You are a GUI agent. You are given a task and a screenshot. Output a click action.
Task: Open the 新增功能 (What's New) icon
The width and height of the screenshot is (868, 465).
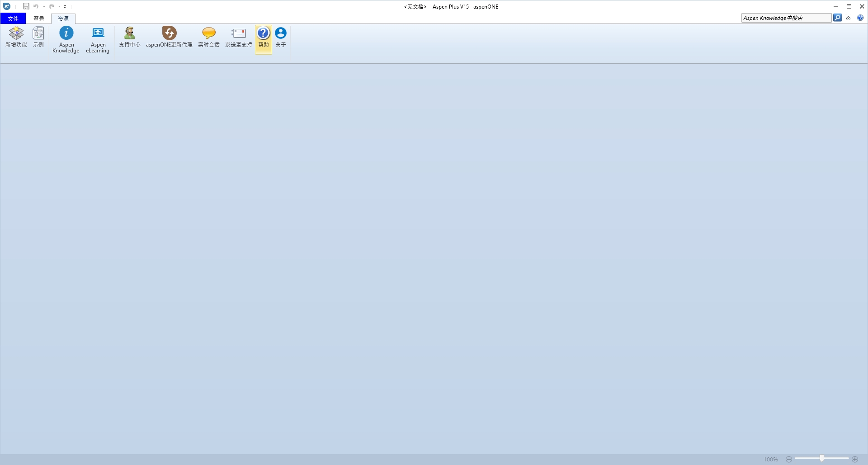click(x=16, y=37)
